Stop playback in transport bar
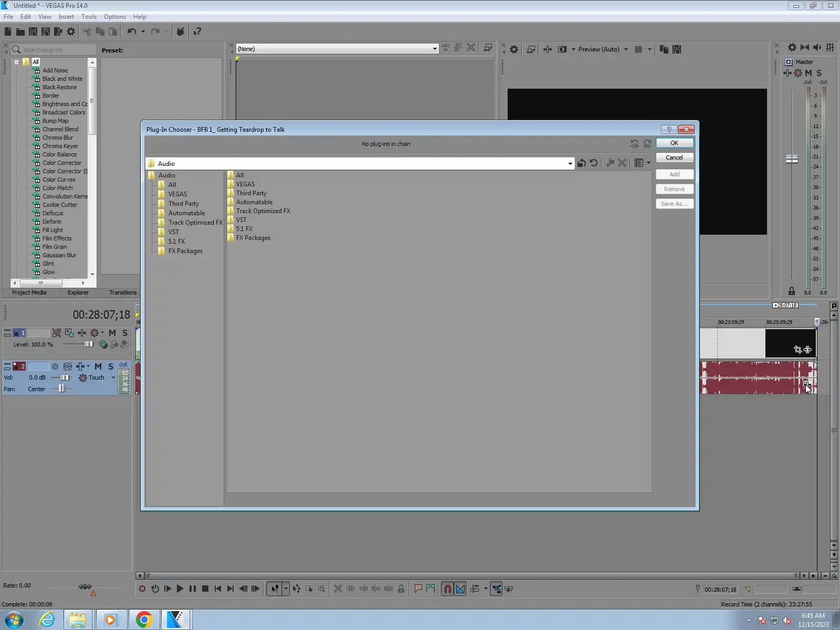Viewport: 840px width, 630px height. pyautogui.click(x=205, y=589)
